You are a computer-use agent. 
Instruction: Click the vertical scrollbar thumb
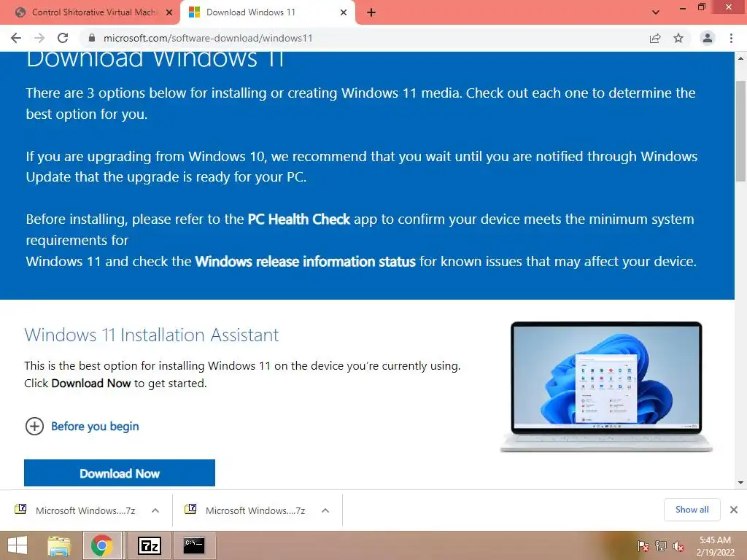point(741,131)
